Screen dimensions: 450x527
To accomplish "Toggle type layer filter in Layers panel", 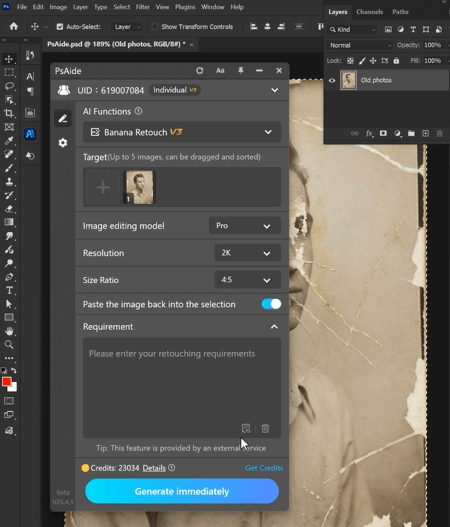I will (x=413, y=30).
